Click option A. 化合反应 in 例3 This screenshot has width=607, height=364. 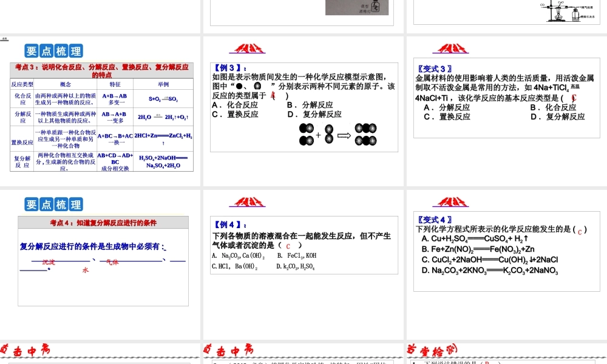235,105
